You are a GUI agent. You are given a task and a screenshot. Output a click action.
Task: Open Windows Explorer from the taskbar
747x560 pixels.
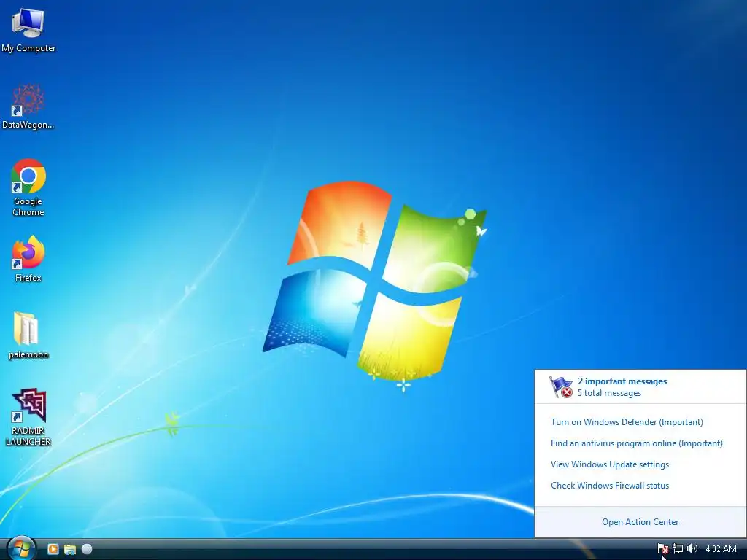[70, 550]
